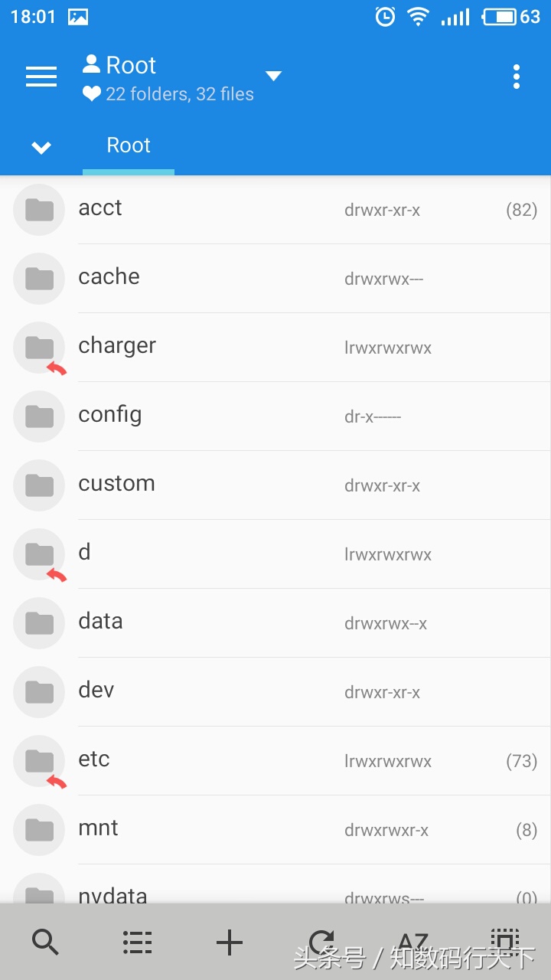This screenshot has height=980, width=551.
Task: Tap the plus icon to create new
Action: pos(230,942)
